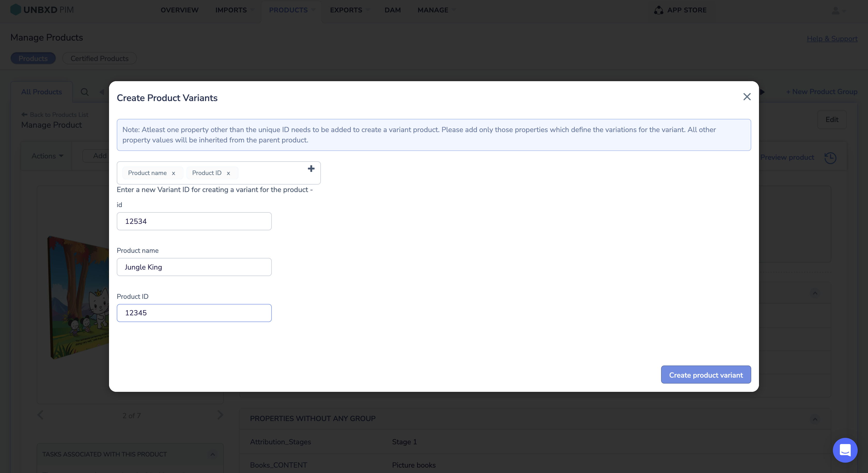Image resolution: width=868 pixels, height=473 pixels.
Task: Open the All Products tab
Action: pos(41,92)
